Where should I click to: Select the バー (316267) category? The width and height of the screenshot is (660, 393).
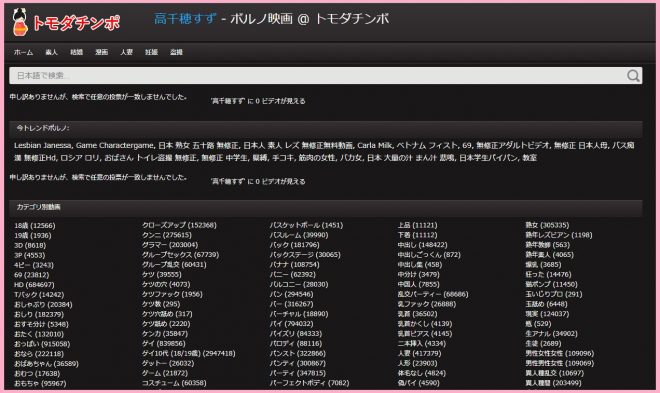tap(291, 304)
